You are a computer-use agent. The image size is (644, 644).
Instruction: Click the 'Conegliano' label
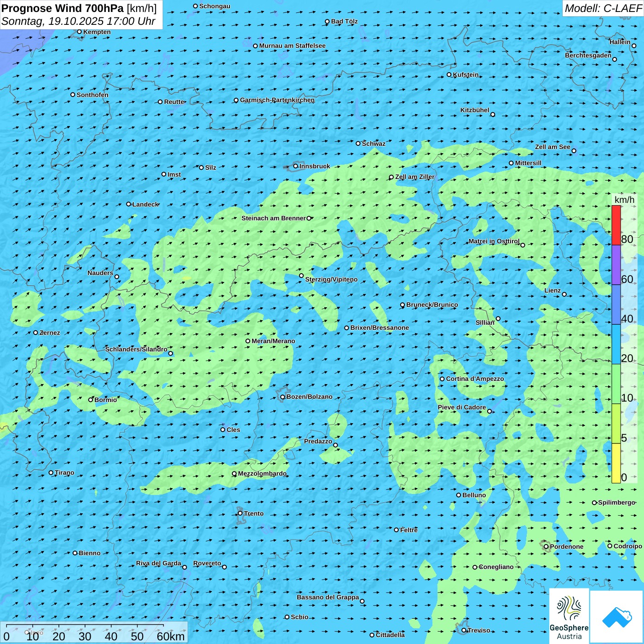[x=496, y=567]
